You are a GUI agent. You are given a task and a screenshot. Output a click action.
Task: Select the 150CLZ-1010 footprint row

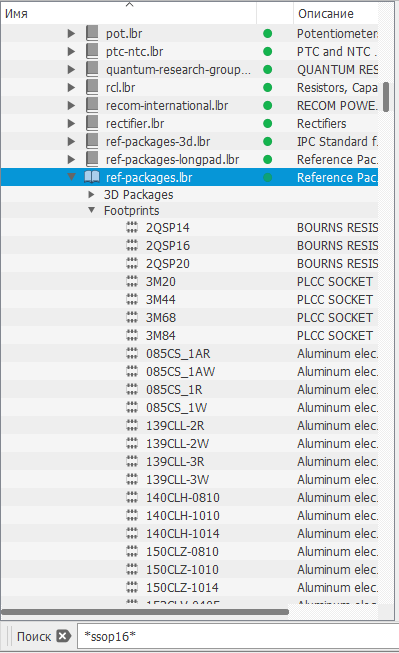click(190, 569)
